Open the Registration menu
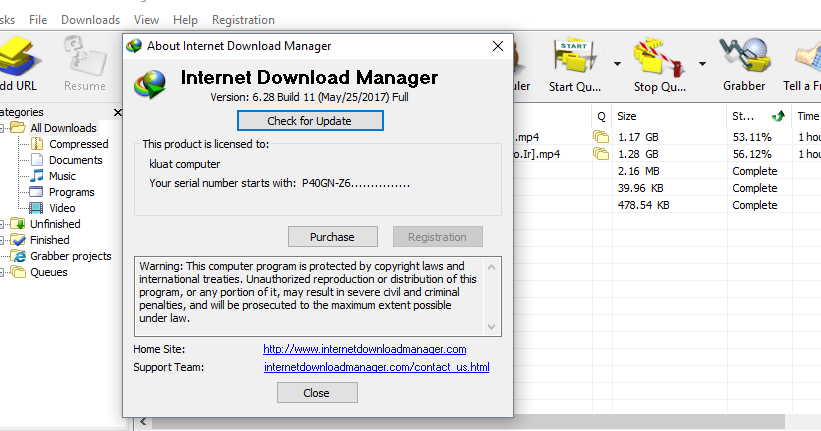This screenshot has width=821, height=431. coord(243,20)
